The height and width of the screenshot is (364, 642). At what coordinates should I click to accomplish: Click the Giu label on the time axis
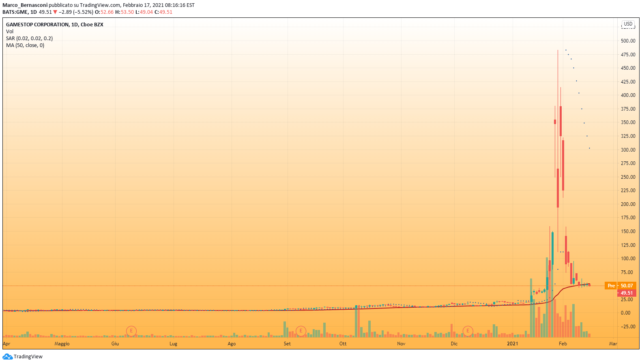[115, 344]
